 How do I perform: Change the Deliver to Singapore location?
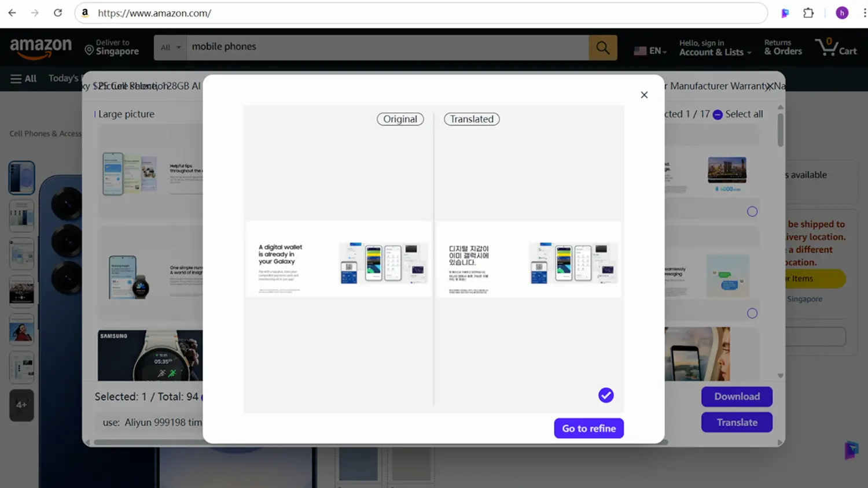pos(112,47)
